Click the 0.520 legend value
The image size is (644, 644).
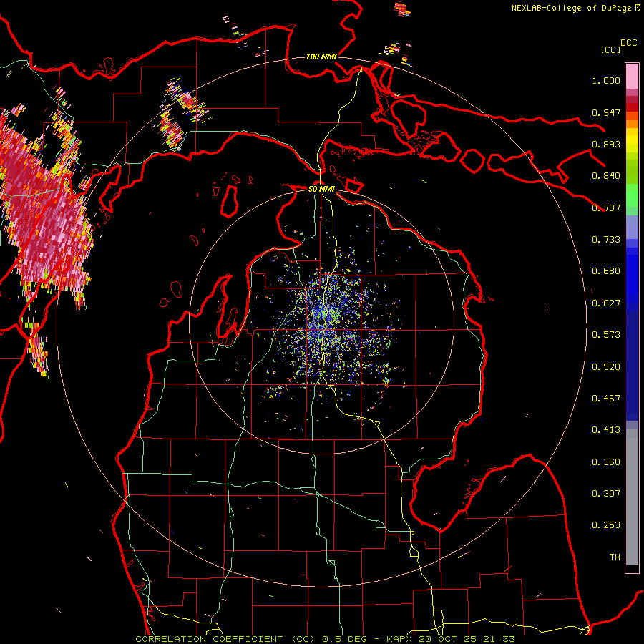point(606,367)
